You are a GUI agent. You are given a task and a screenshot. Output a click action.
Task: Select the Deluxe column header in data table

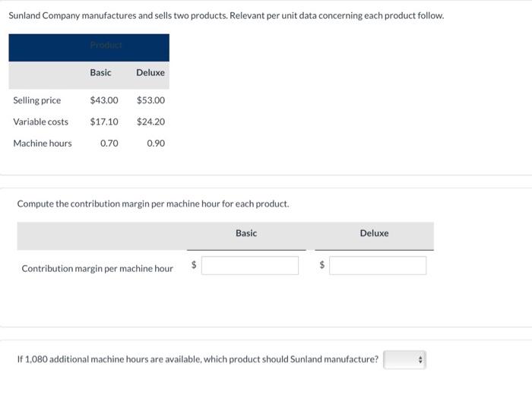pos(150,73)
